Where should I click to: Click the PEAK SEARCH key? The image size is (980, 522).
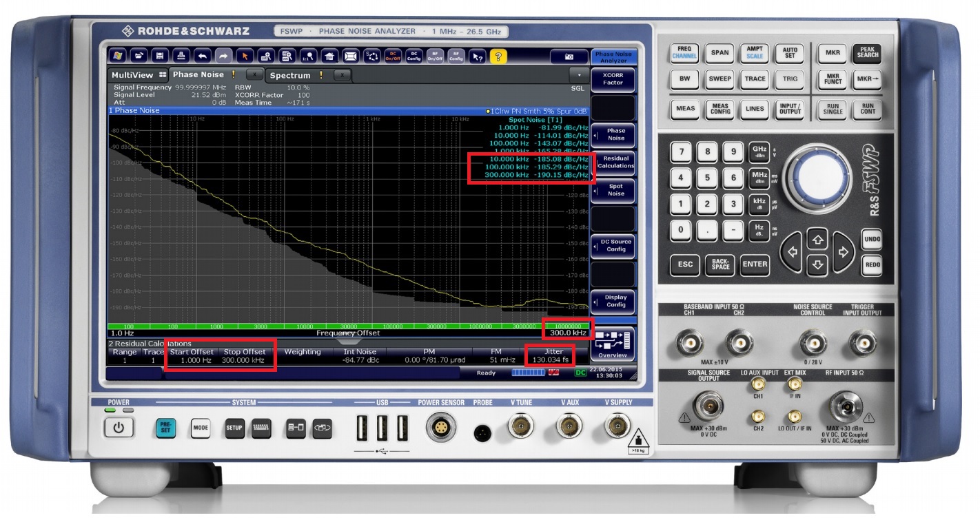868,52
